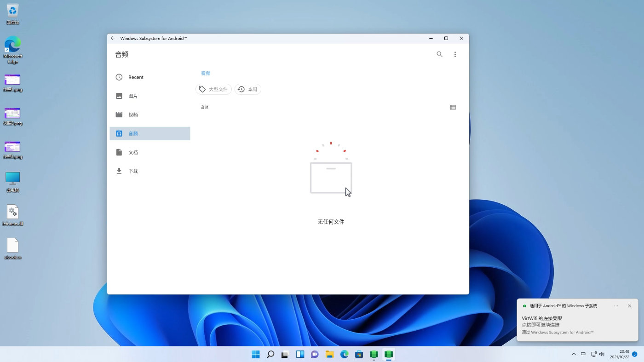Open Task View from taskbar

pos(285,354)
